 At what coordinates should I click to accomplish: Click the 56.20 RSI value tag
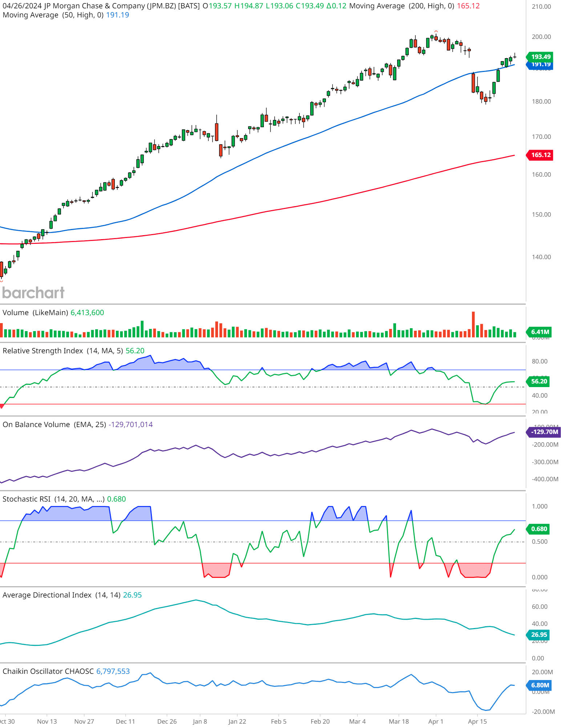click(x=538, y=381)
